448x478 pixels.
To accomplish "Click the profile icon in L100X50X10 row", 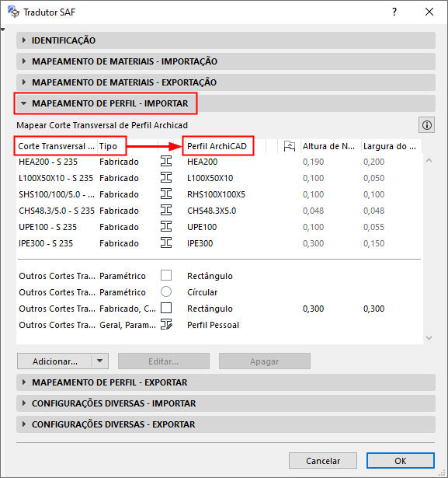I will pos(166,177).
